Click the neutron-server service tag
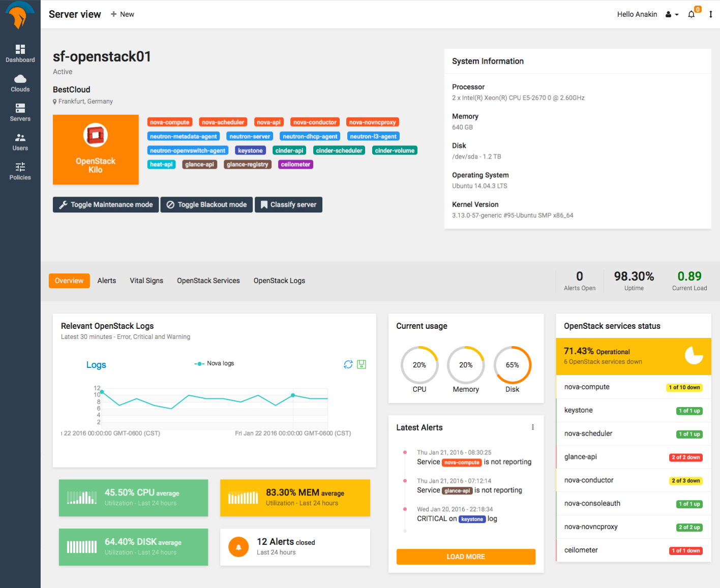The width and height of the screenshot is (720, 588). point(250,136)
